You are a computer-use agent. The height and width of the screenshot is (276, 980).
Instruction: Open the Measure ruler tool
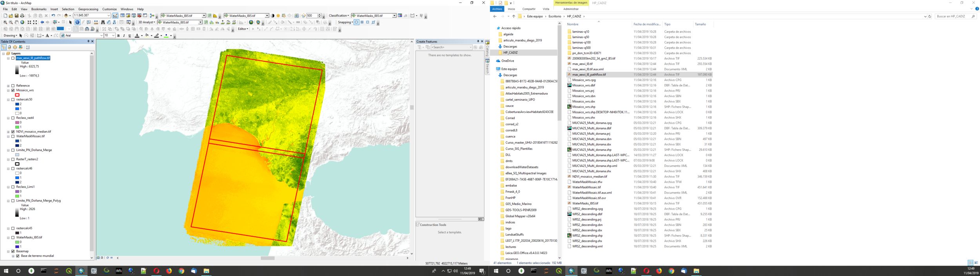[x=96, y=22]
